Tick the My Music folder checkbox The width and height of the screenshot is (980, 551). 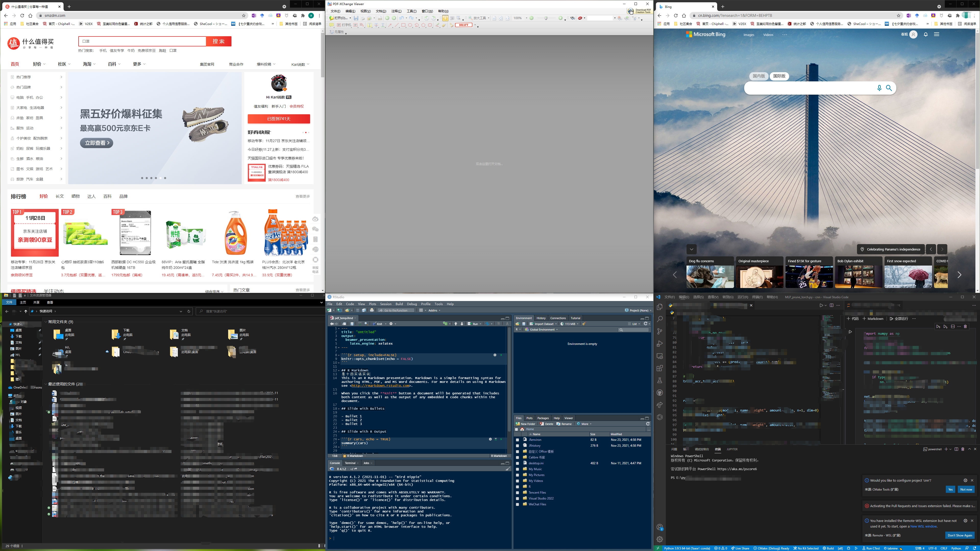pos(517,469)
